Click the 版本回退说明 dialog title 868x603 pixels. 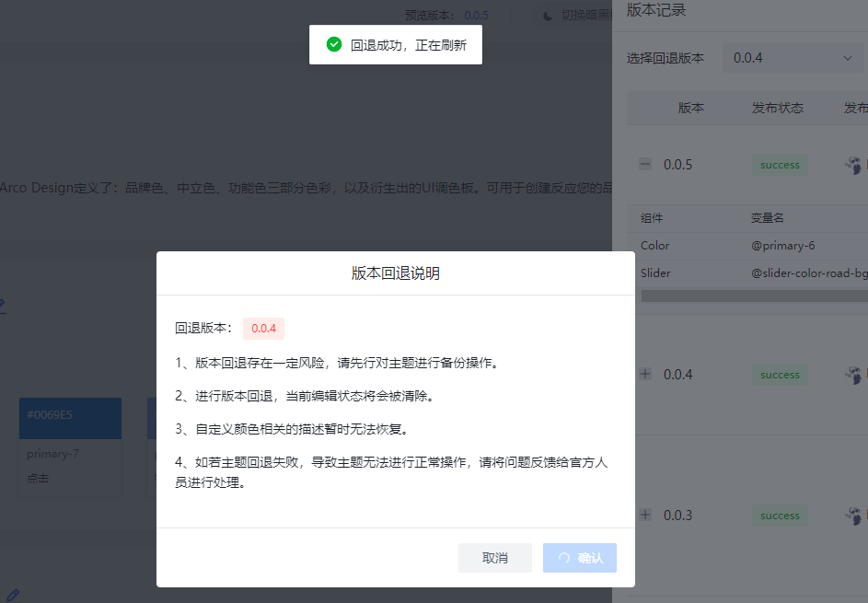coord(395,273)
